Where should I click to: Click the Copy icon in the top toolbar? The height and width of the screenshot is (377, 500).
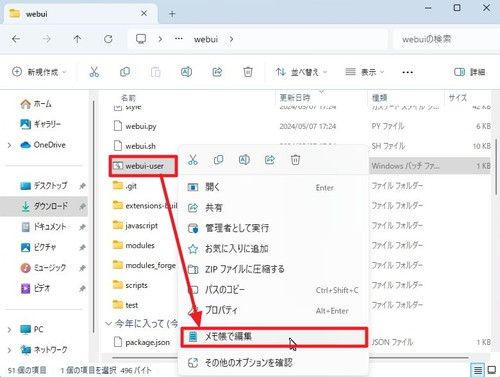[x=125, y=72]
